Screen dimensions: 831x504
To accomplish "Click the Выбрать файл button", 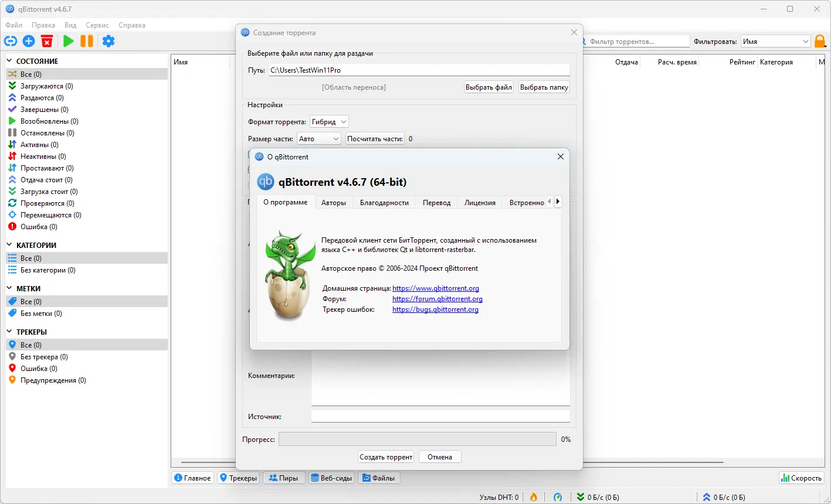I will (489, 87).
